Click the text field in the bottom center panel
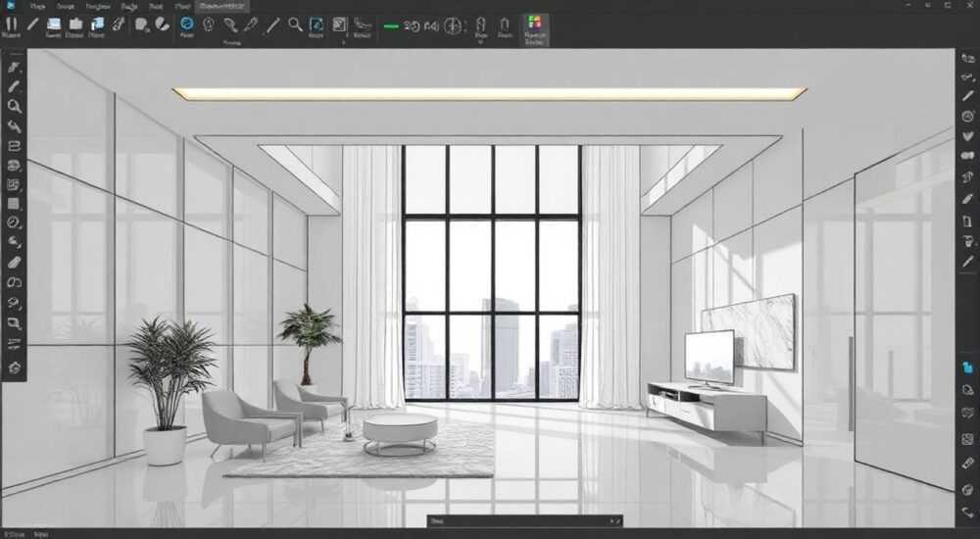Viewport: 980px width, 539px height. click(x=518, y=520)
